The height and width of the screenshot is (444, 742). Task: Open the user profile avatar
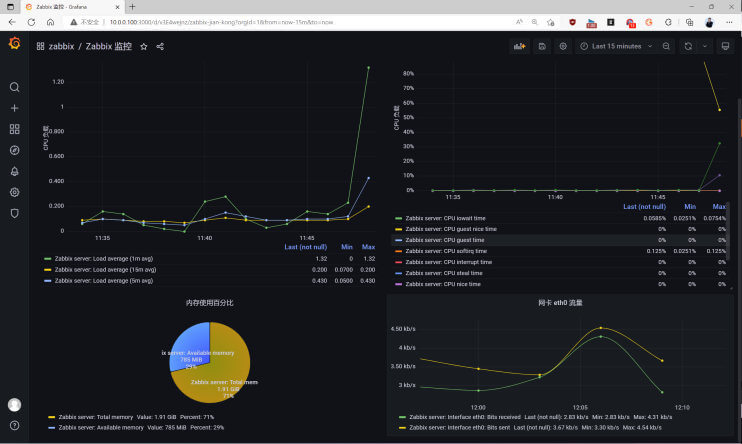(x=15, y=405)
